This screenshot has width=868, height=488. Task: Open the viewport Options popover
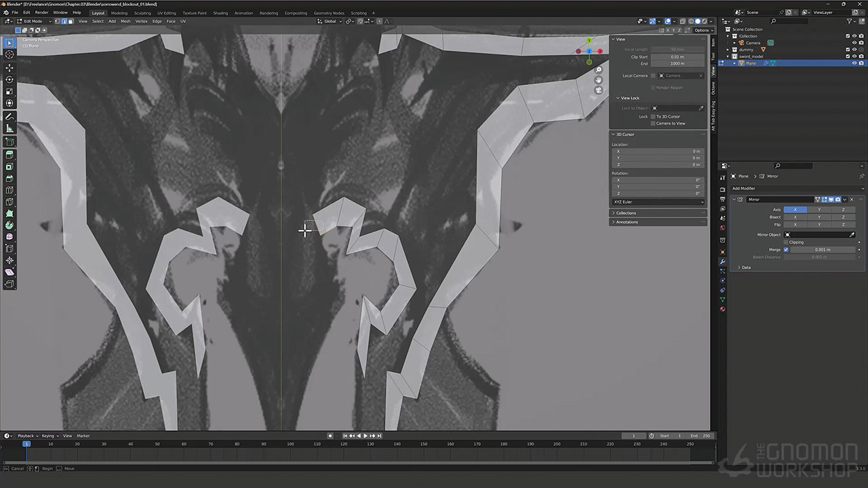click(701, 30)
